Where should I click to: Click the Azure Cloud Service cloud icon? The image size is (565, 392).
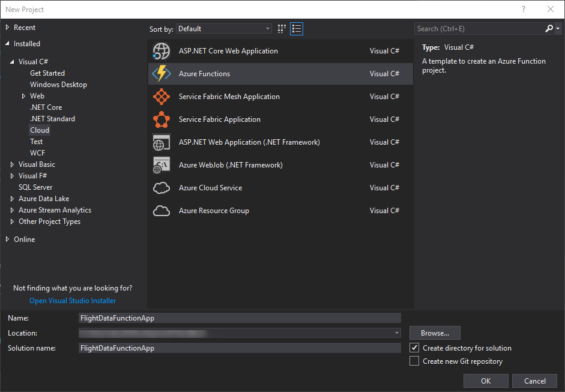coord(161,188)
